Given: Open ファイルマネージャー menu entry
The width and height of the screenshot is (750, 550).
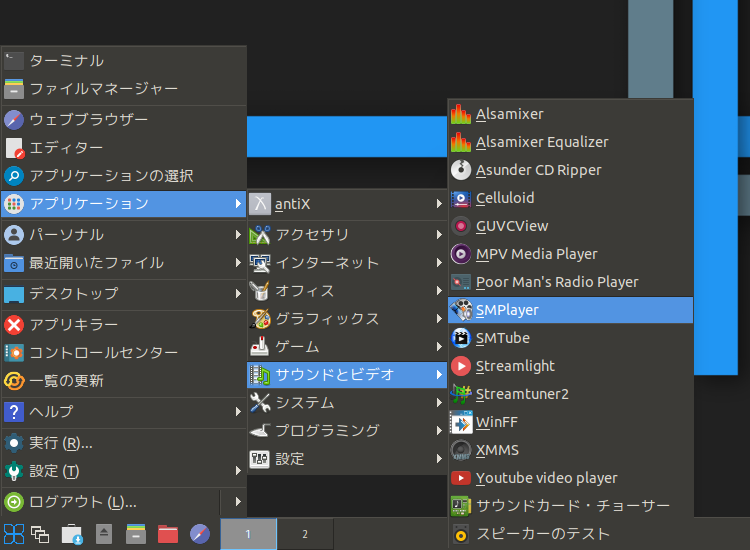Looking at the screenshot, I should 124,88.
